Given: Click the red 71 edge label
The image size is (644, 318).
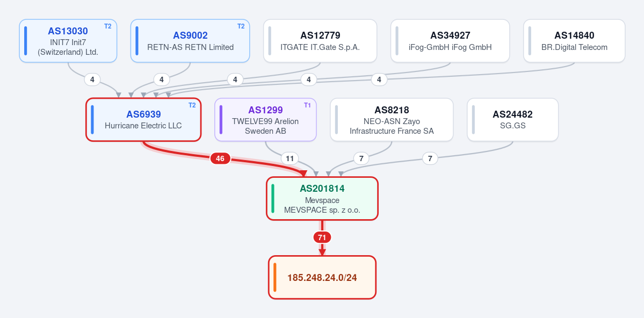Looking at the screenshot, I should [322, 237].
